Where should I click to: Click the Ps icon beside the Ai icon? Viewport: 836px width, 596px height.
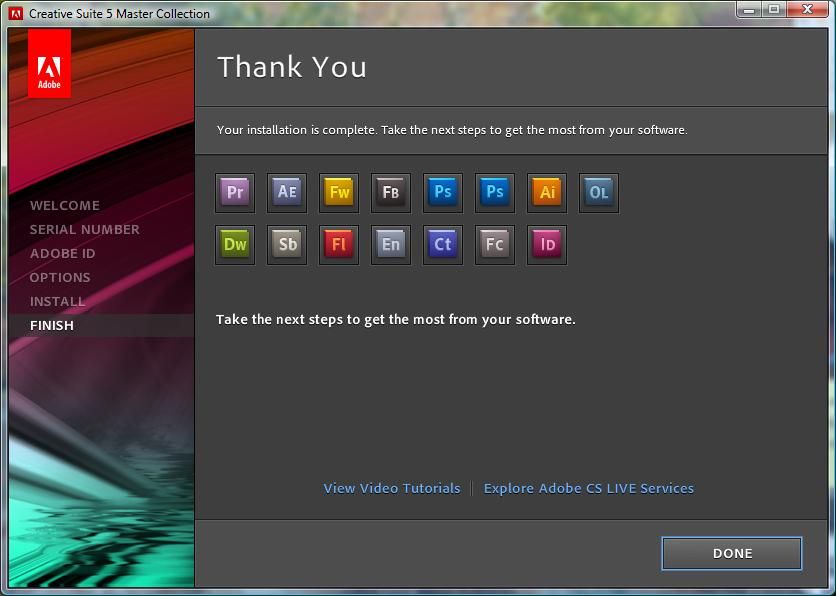495,192
